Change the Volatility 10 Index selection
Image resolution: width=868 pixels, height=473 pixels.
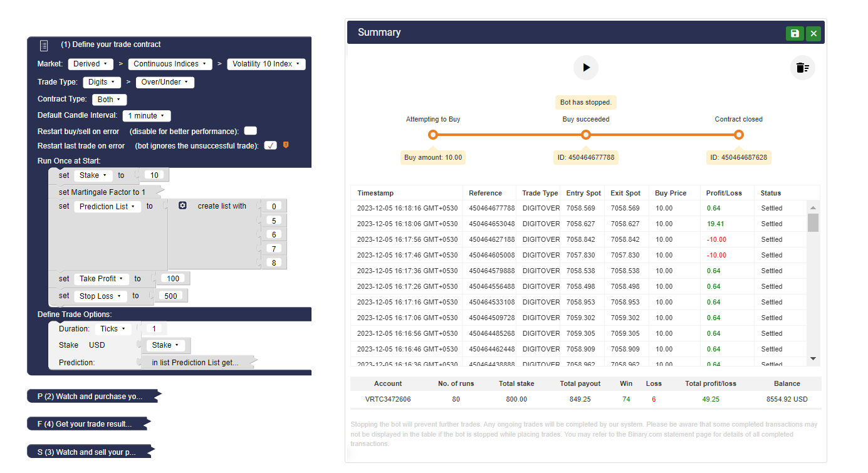[266, 63]
